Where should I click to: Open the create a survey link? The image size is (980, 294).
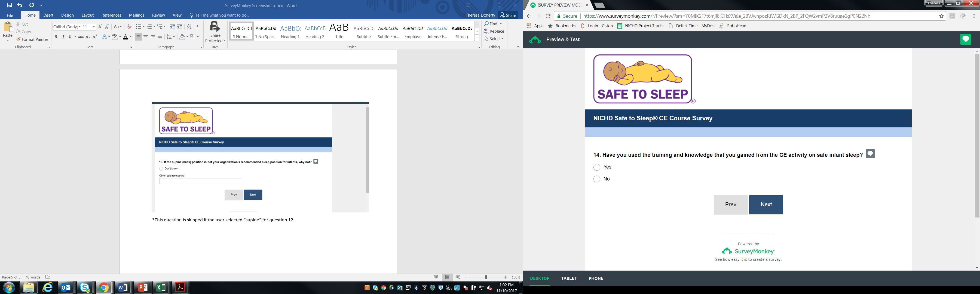766,260
